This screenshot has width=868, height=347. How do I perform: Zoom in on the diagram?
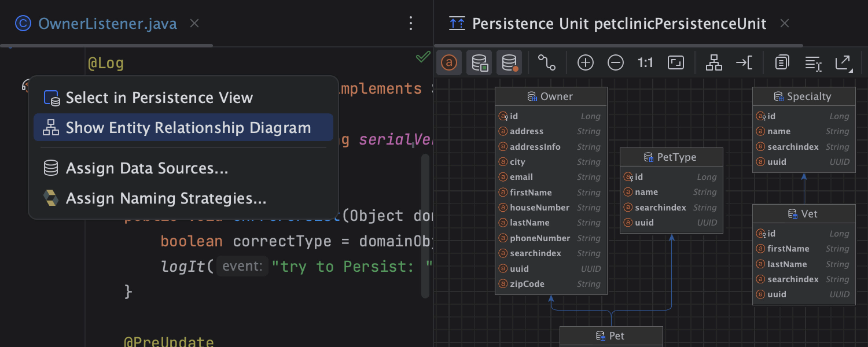click(586, 62)
